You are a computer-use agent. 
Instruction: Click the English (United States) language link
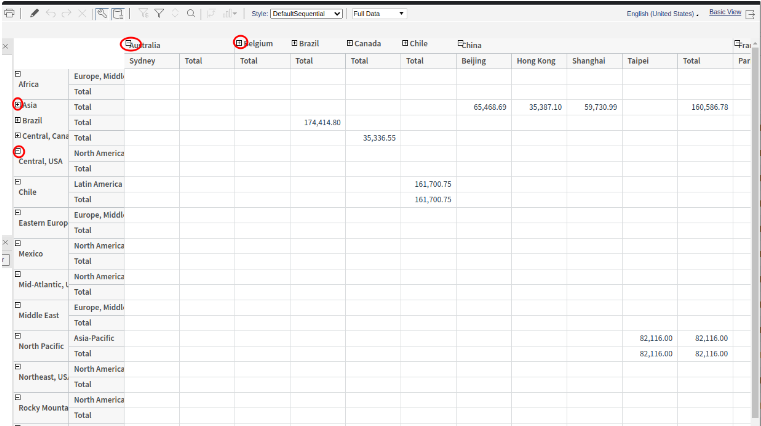(660, 14)
